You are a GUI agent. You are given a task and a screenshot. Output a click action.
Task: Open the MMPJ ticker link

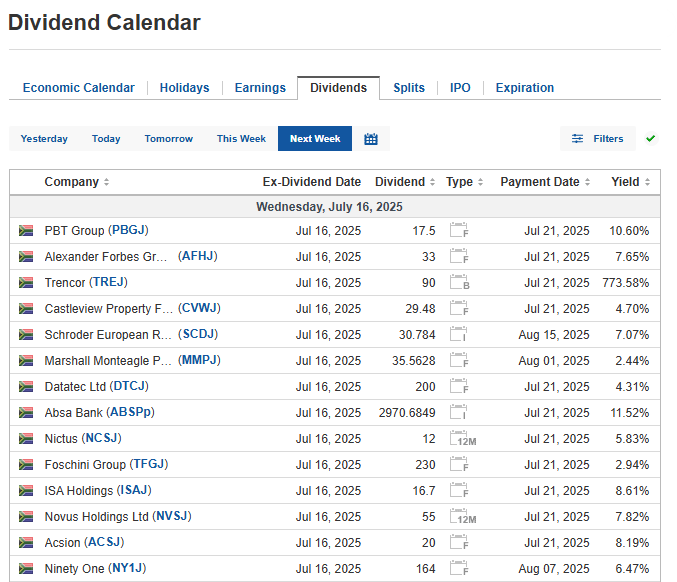pyautogui.click(x=199, y=360)
